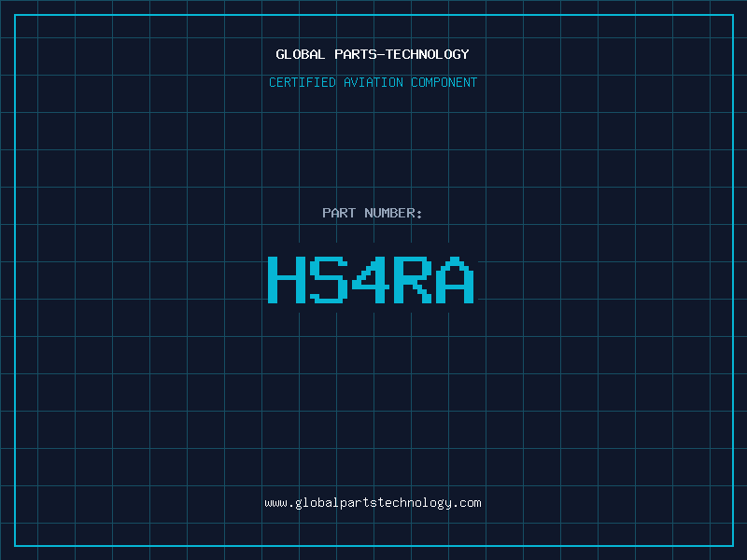Open the www.globalpartstechnology.com link
This screenshot has width=747, height=560.
click(373, 503)
